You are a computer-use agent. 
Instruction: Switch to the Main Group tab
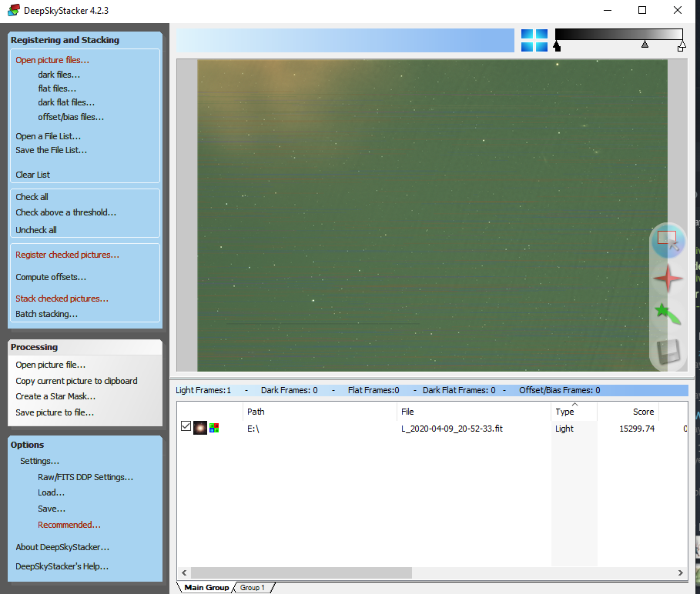tap(206, 587)
